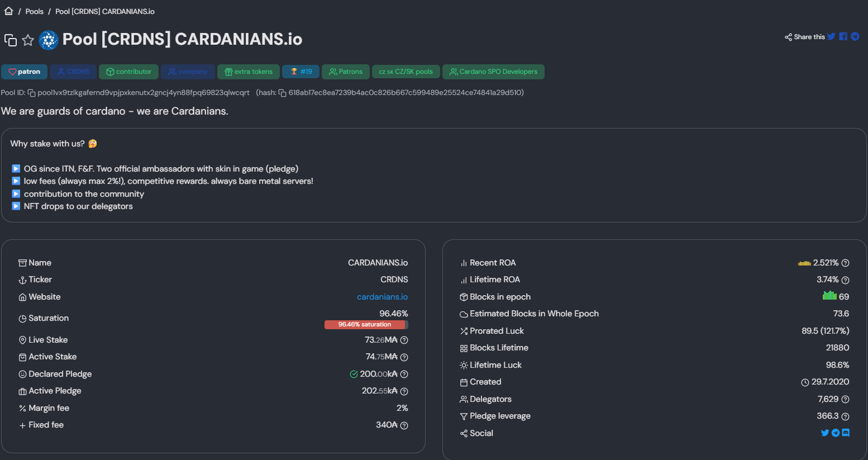Click the Pledge leverage value 366.3
The width and height of the screenshot is (868, 460).
[828, 416]
